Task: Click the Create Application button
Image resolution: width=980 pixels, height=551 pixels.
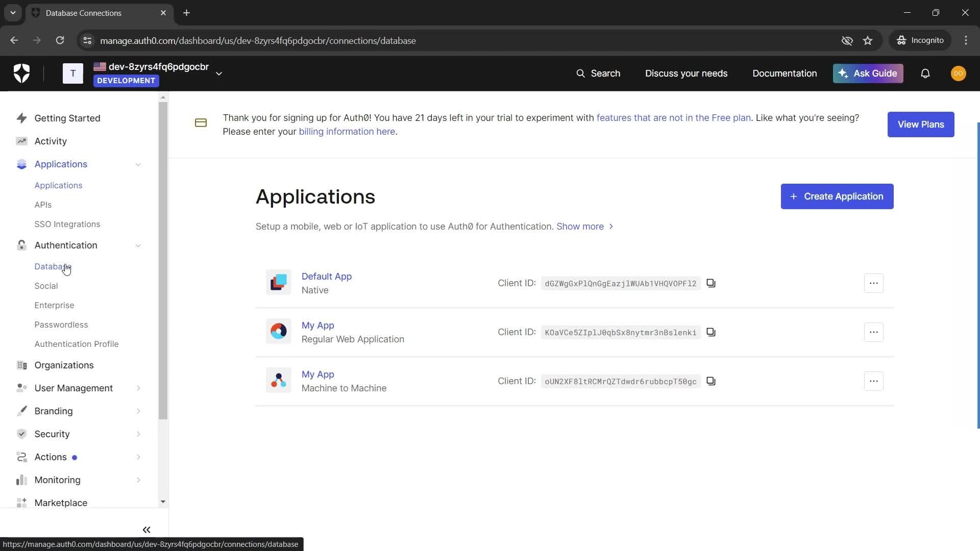Action: click(837, 196)
